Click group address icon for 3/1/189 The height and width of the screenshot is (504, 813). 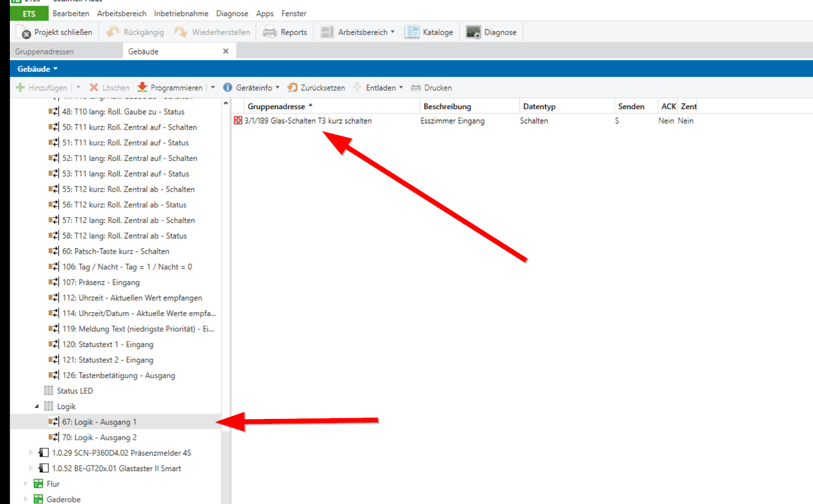pyautogui.click(x=238, y=120)
